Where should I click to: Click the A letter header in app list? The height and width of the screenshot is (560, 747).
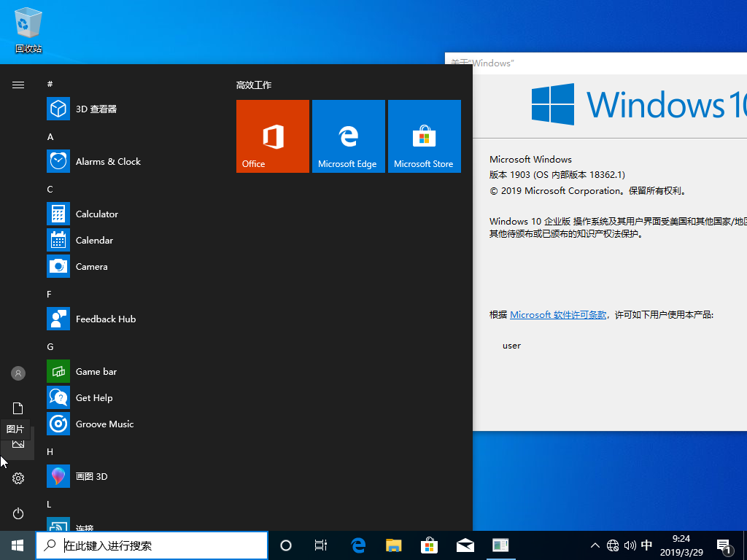(50, 136)
